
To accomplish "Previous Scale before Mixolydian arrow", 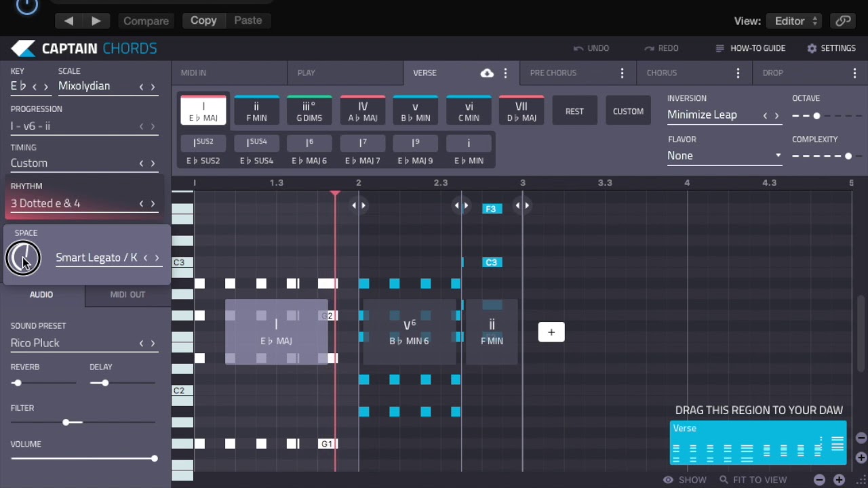I will 141,87.
